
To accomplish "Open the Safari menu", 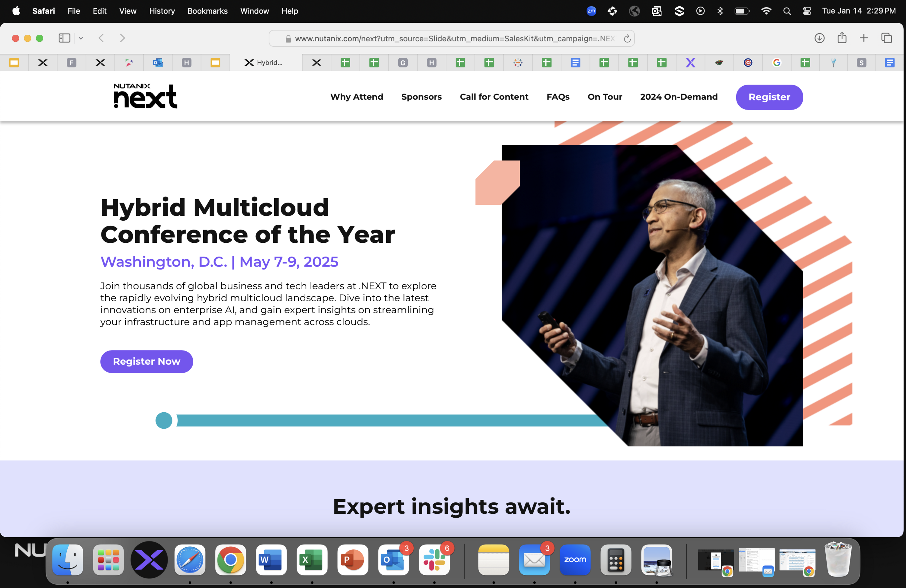I will point(43,11).
